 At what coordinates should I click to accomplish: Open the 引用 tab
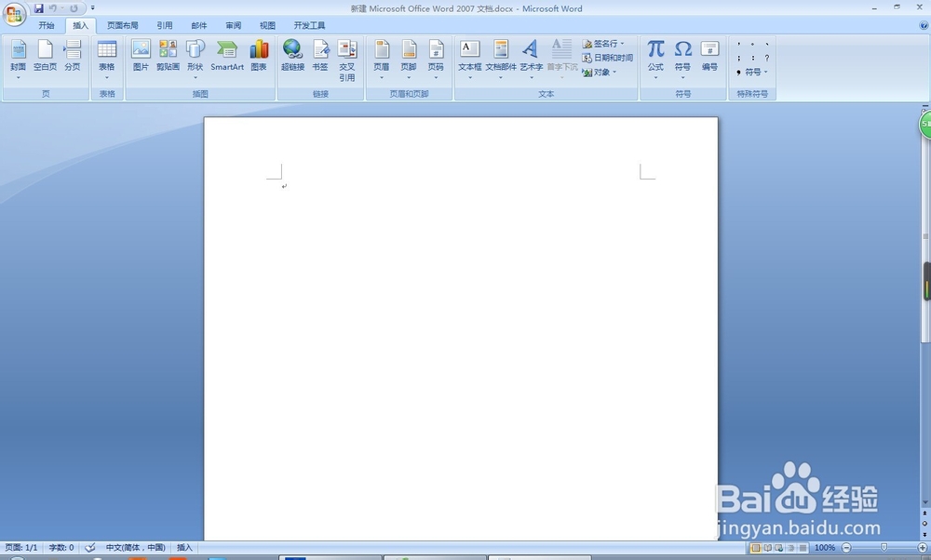pyautogui.click(x=165, y=25)
